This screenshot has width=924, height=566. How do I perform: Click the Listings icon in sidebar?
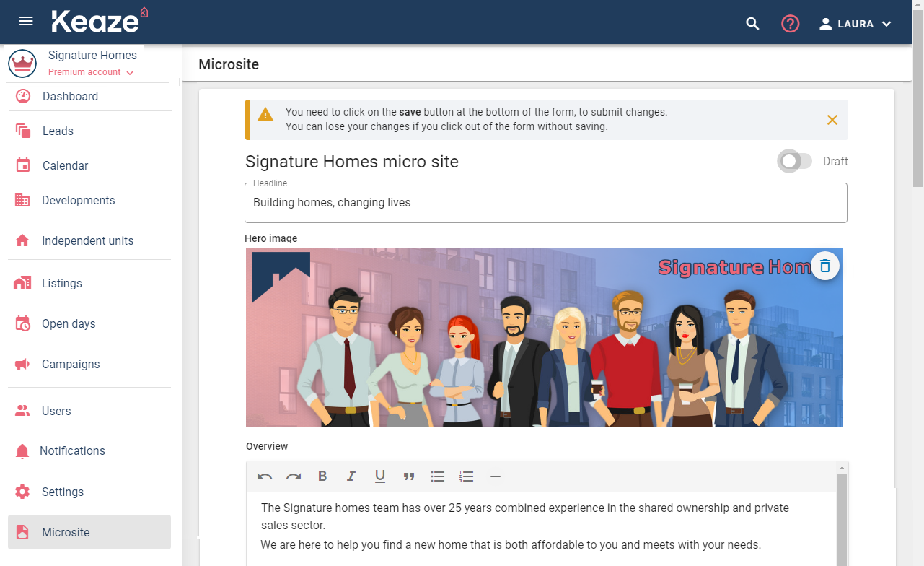(22, 283)
